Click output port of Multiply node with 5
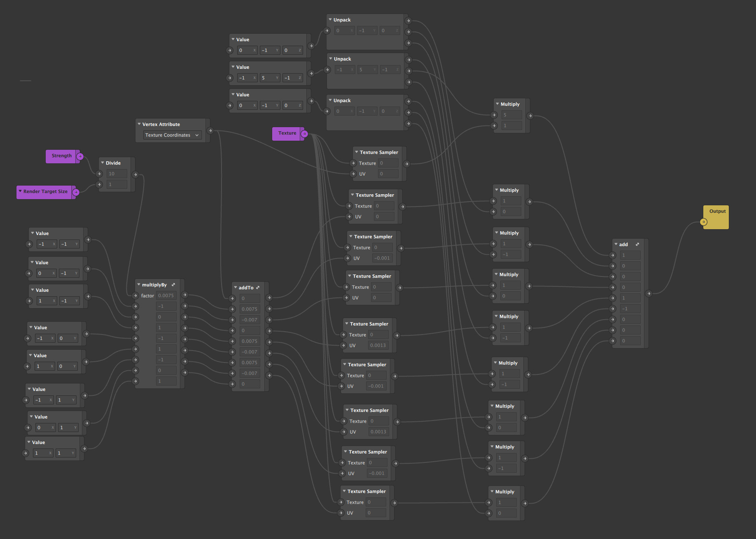 [530, 116]
